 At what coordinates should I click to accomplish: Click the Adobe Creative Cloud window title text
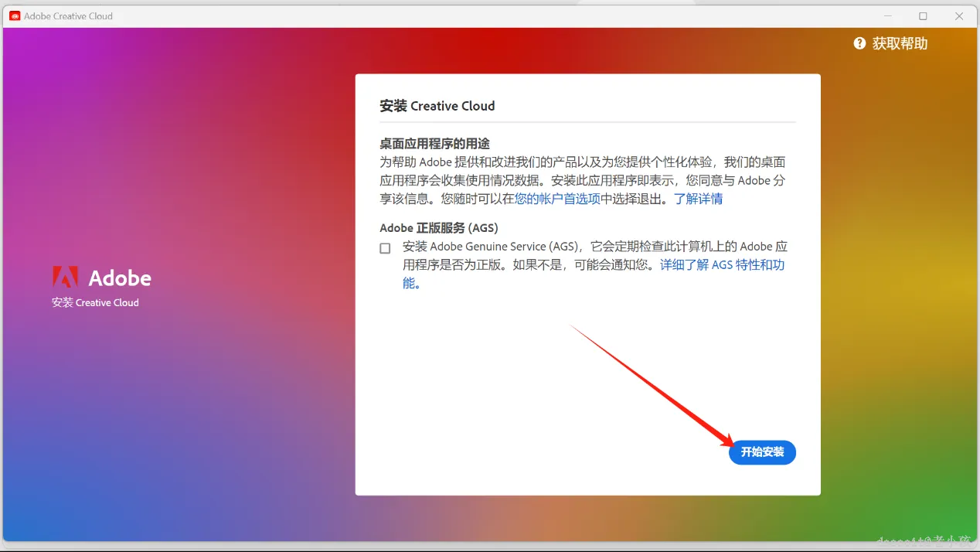[x=69, y=15]
